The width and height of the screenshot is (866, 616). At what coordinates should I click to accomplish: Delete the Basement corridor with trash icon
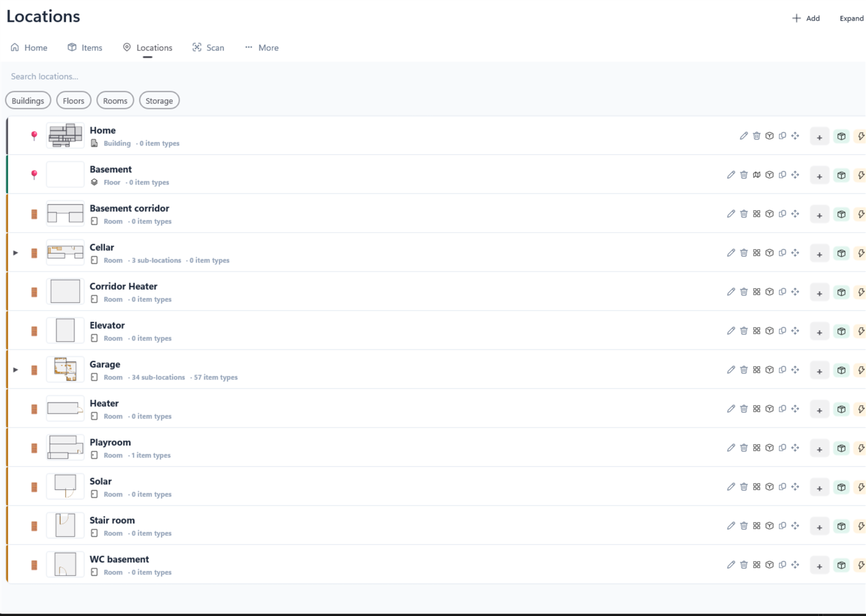coord(744,214)
